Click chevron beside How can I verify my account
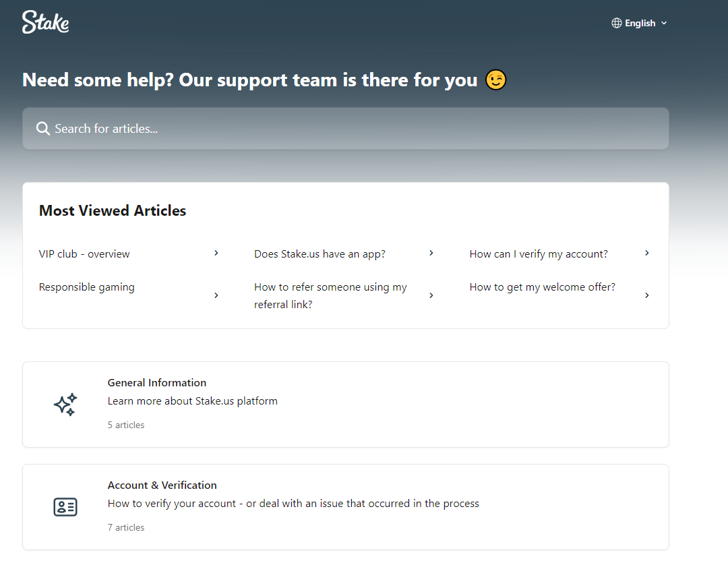This screenshot has height=563, width=728. pyautogui.click(x=646, y=253)
